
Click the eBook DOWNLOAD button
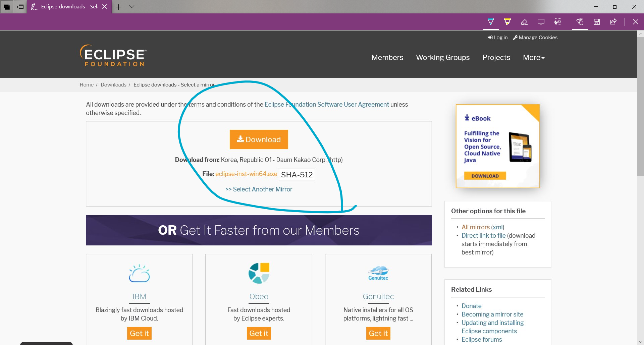(485, 176)
